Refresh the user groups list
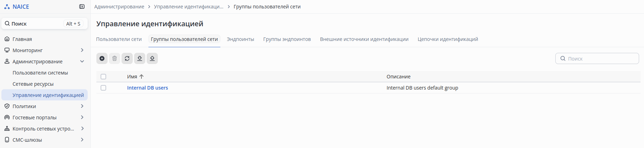 [x=127, y=58]
